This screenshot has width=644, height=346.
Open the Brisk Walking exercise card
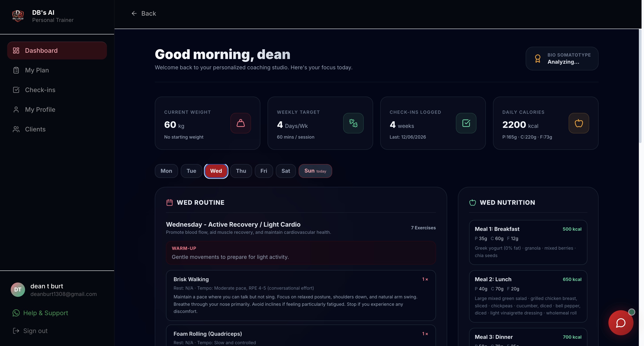click(x=301, y=295)
